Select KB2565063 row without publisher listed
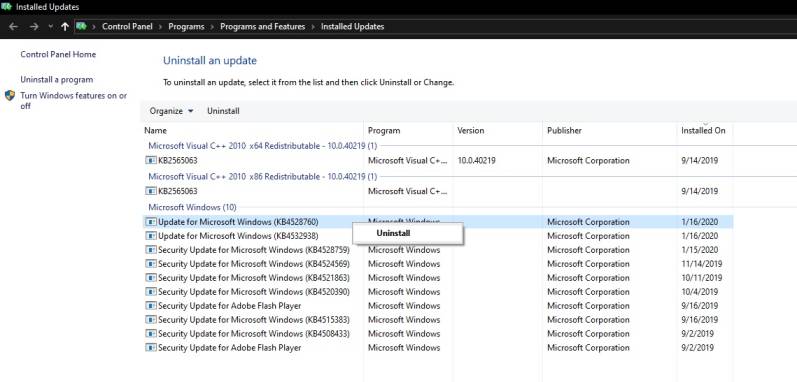 [x=437, y=192]
